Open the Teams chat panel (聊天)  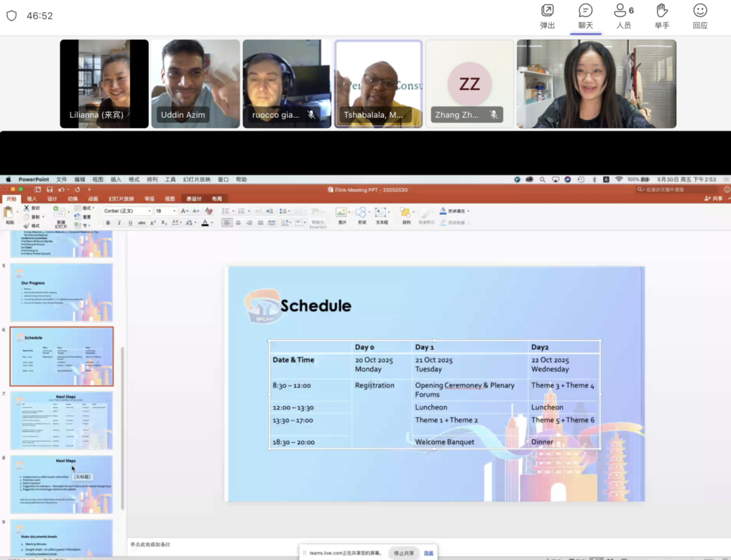tap(585, 16)
